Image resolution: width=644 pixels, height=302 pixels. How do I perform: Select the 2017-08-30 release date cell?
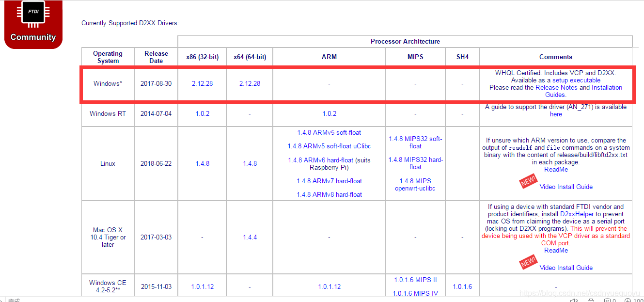click(156, 83)
